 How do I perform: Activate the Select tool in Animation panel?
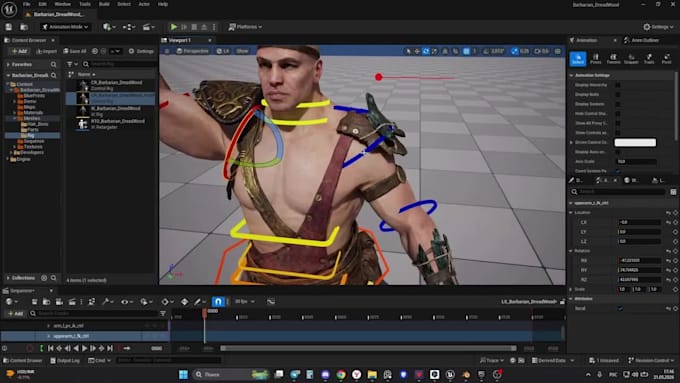click(578, 59)
